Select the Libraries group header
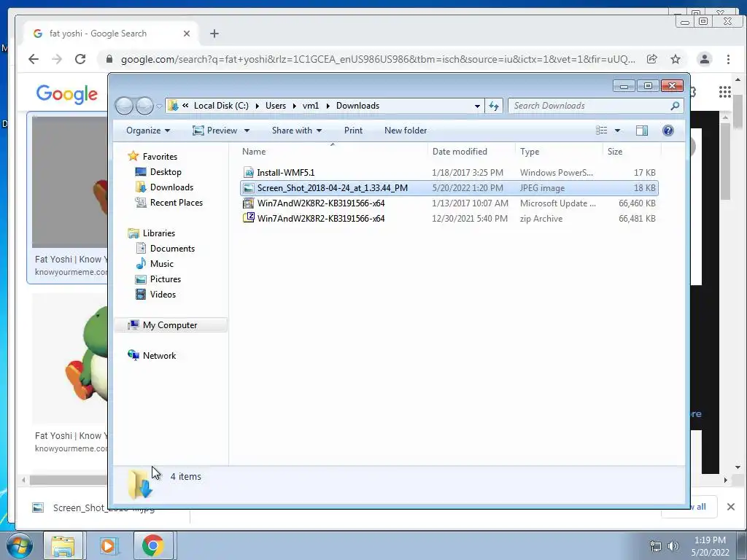Screen dimensions: 747x560 (158, 233)
